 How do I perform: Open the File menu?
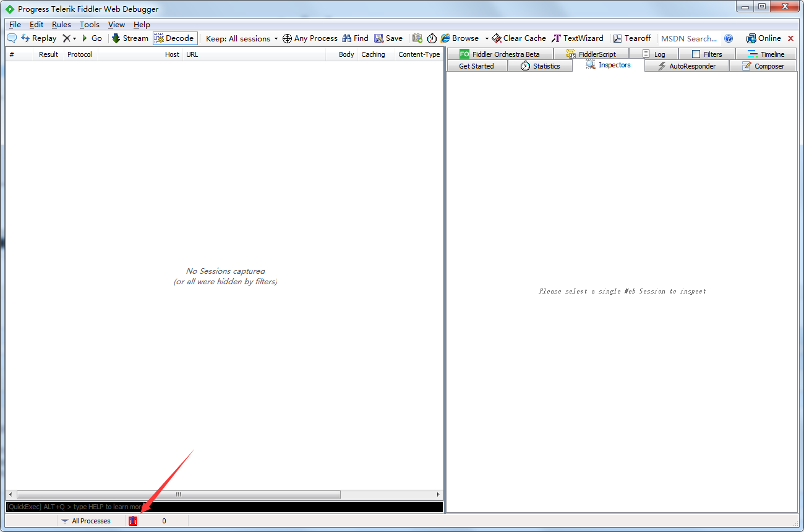[15, 25]
